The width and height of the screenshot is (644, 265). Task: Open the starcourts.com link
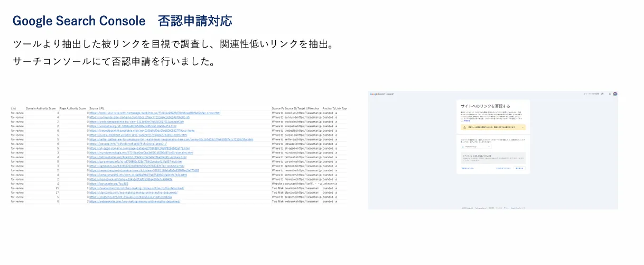133,193
